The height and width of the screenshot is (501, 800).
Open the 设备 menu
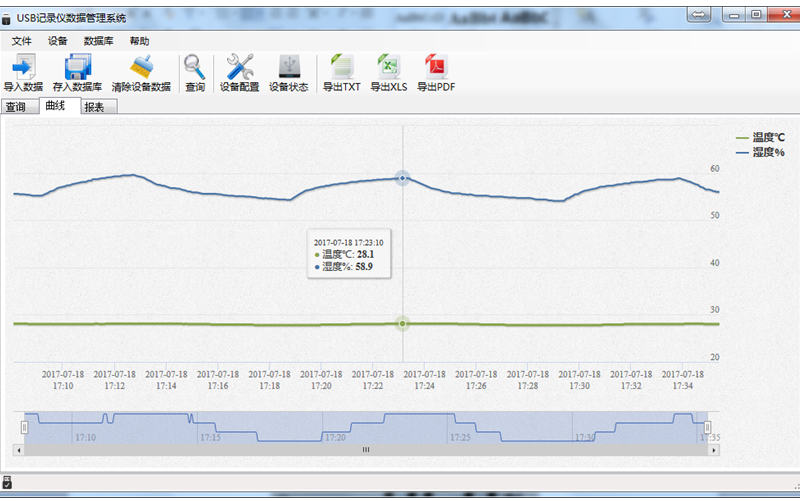(58, 41)
